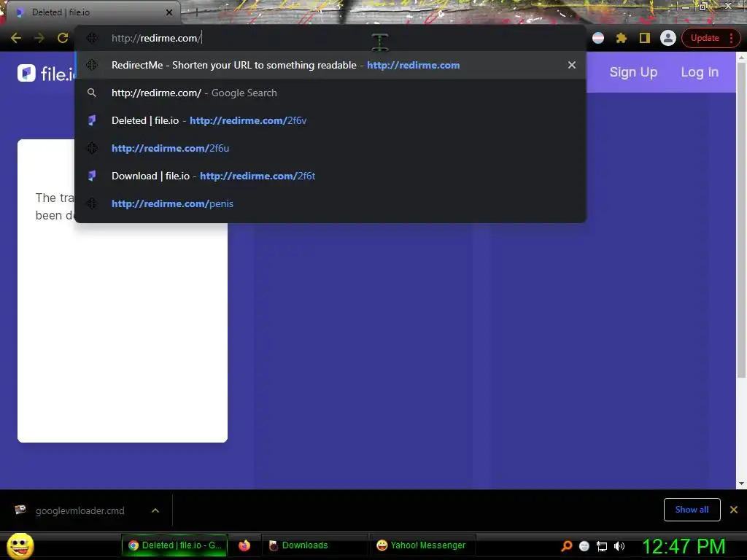Open the volume tray icon
747x560 pixels.
click(619, 546)
